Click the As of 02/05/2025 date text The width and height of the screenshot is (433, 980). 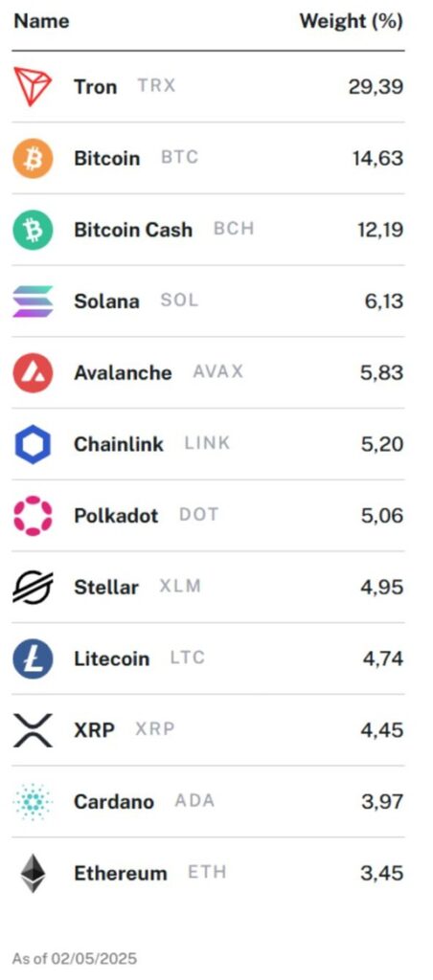coord(75,959)
